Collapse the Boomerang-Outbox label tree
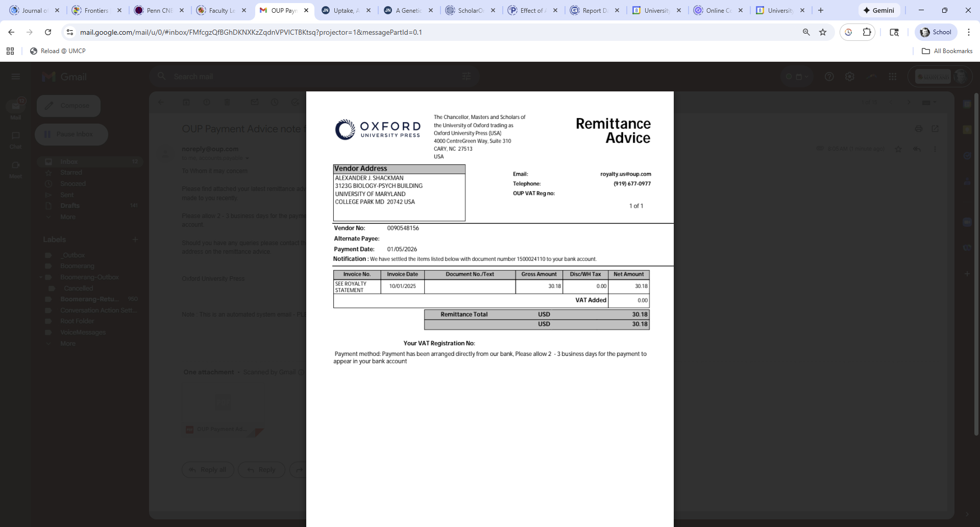The width and height of the screenshot is (980, 527). click(41, 277)
